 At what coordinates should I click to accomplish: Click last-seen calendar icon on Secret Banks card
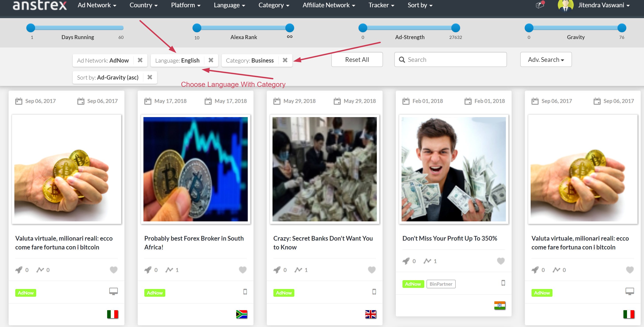pos(337,101)
